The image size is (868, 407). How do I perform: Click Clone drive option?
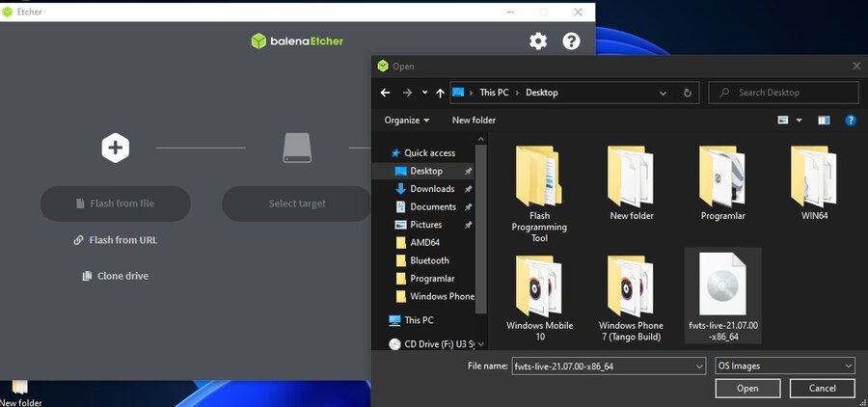coord(116,276)
